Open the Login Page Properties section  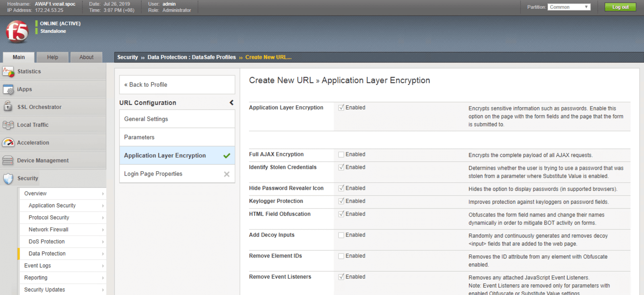(153, 174)
